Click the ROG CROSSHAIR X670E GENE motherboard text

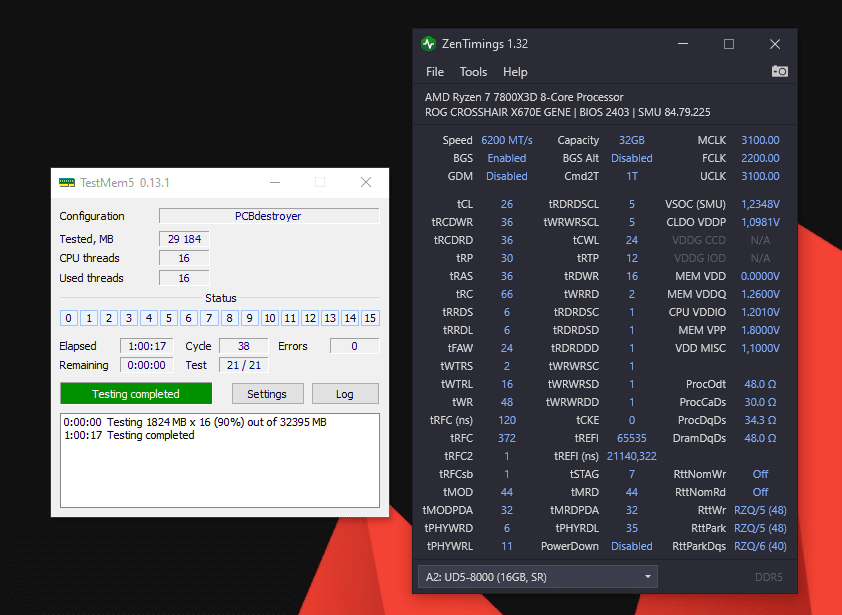click(x=497, y=112)
